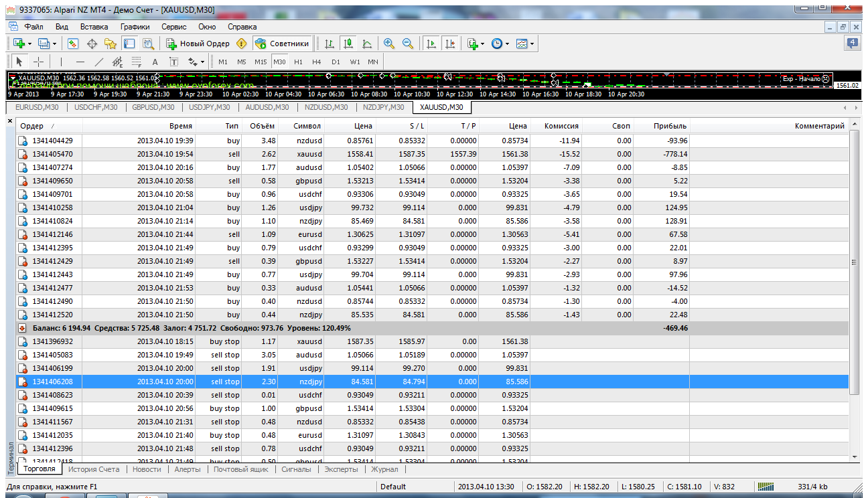Choose the Text label tool
This screenshot has width=868, height=498.
[155, 62]
